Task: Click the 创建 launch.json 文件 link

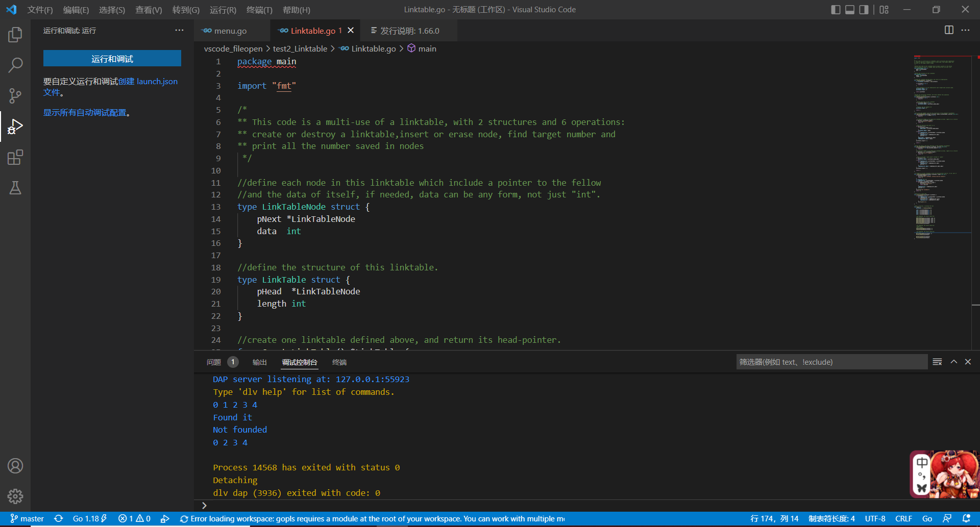Action: click(x=148, y=82)
